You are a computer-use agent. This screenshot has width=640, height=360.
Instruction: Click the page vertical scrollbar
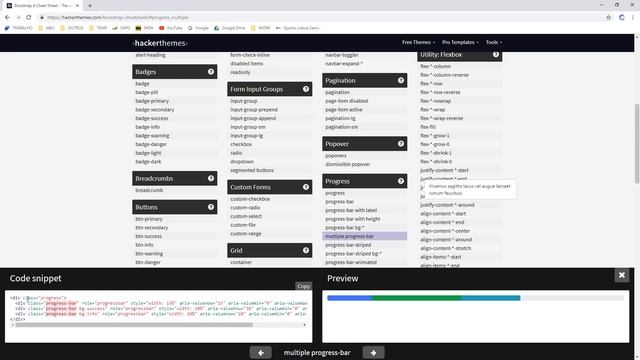(637, 144)
